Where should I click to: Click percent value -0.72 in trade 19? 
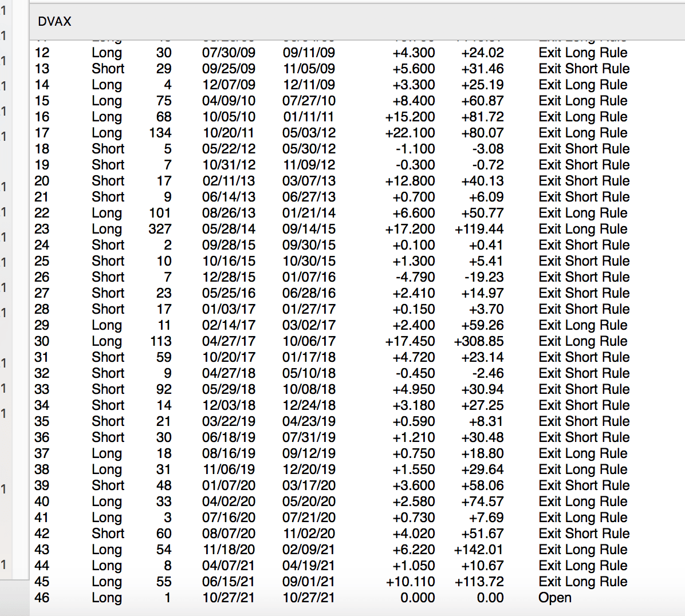click(x=487, y=165)
